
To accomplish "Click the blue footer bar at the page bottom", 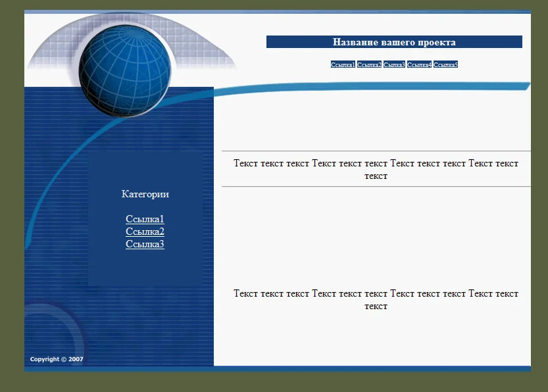I will click(x=276, y=368).
